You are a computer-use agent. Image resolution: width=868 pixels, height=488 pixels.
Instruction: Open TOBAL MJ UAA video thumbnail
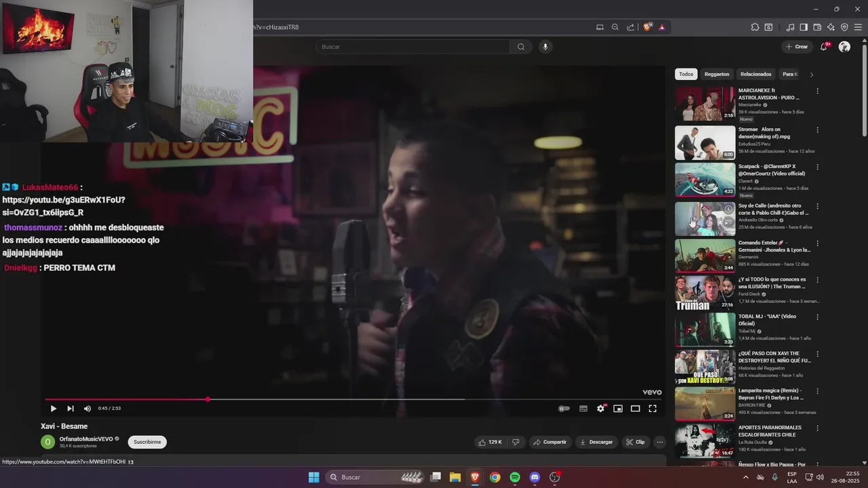coord(705,329)
